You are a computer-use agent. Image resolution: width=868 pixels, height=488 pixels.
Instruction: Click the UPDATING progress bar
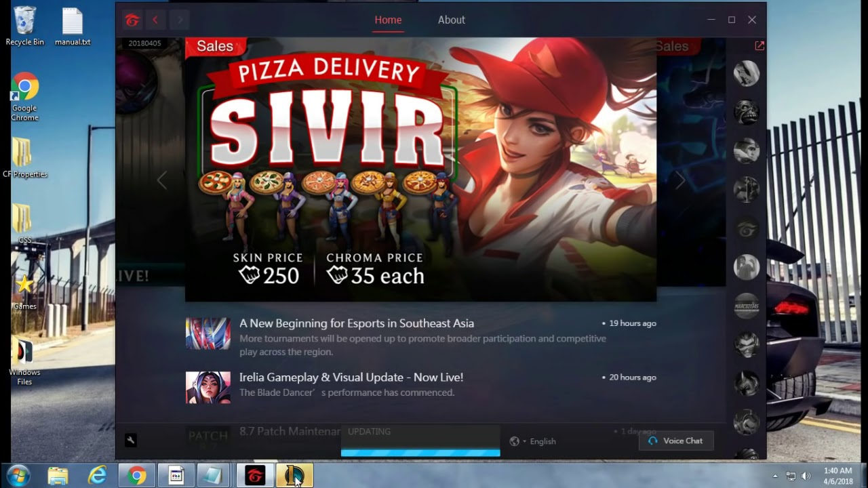click(x=420, y=453)
